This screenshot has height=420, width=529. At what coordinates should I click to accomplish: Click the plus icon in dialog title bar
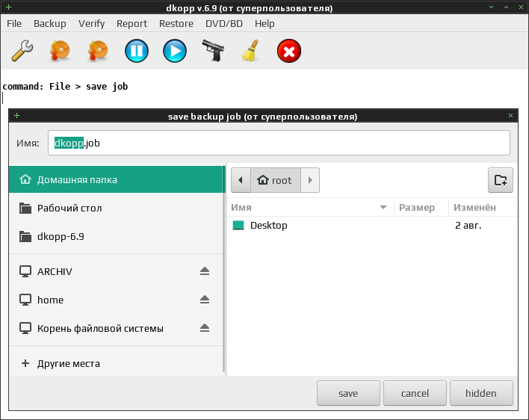[x=16, y=116]
